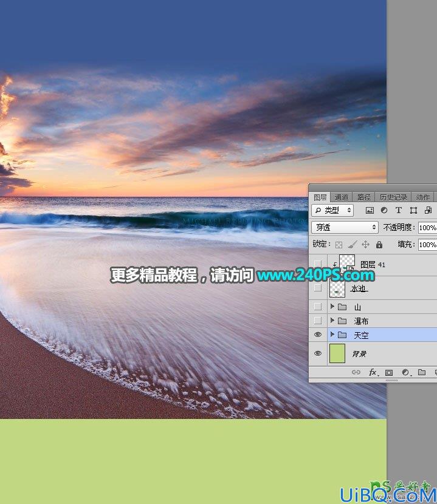437x504 pixels.
Task: Create a new layer group
Action: 422,372
